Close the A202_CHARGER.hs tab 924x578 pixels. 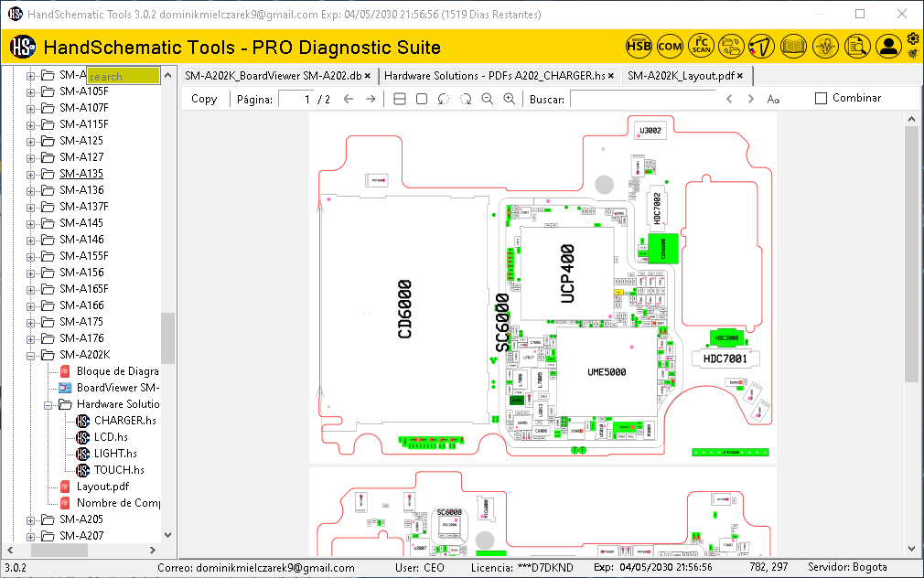pyautogui.click(x=610, y=75)
